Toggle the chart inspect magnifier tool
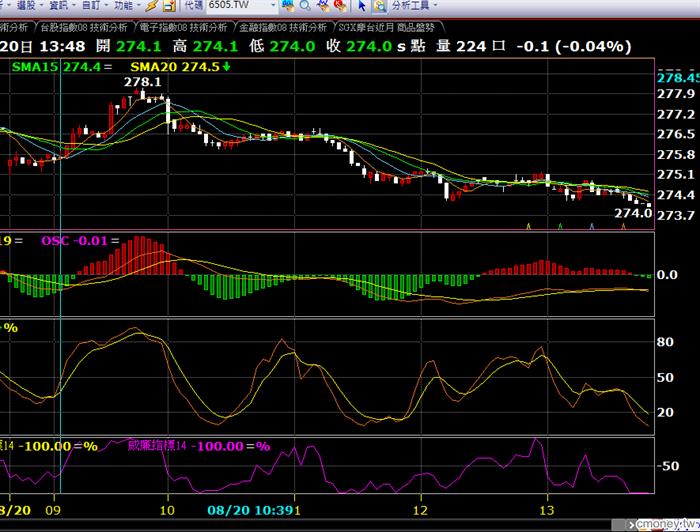700x532 pixels. [379, 6]
